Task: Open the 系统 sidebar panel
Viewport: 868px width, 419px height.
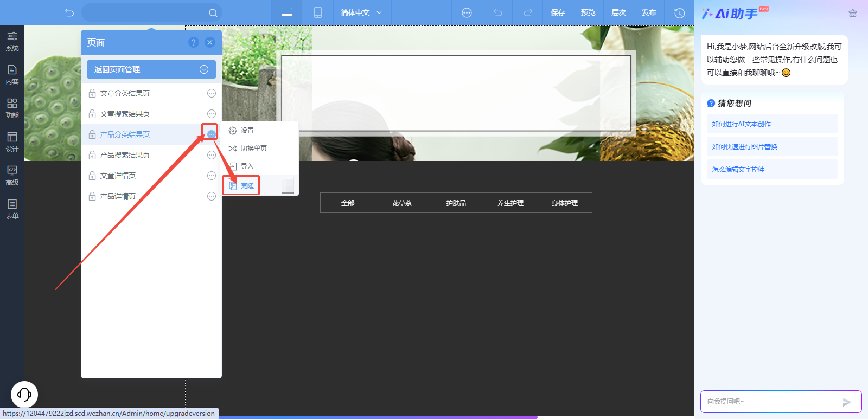Action: coord(12,41)
